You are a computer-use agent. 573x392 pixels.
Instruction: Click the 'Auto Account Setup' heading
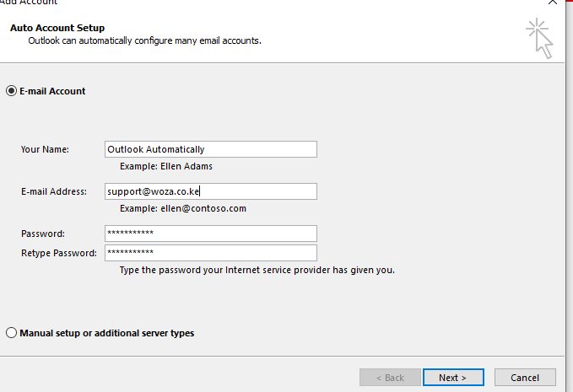pyautogui.click(x=57, y=28)
